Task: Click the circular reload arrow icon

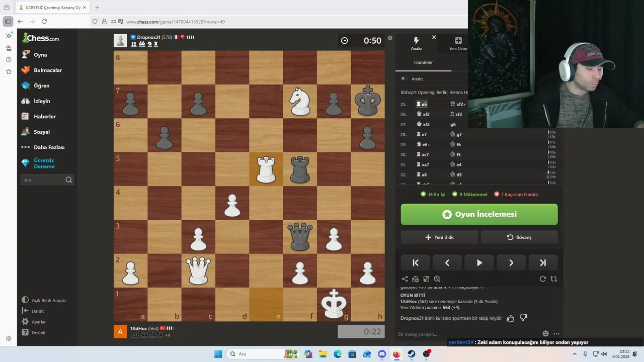Action: click(543, 279)
